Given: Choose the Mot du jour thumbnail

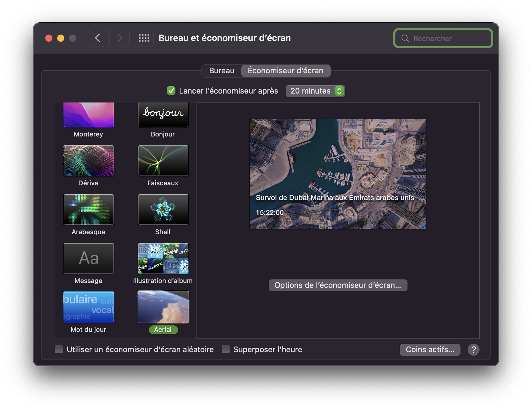Looking at the screenshot, I should click(89, 307).
